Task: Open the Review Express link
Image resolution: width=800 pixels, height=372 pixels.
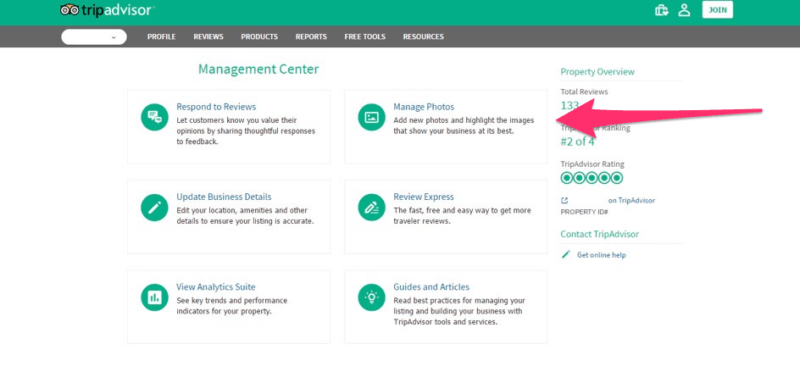Action: [423, 197]
